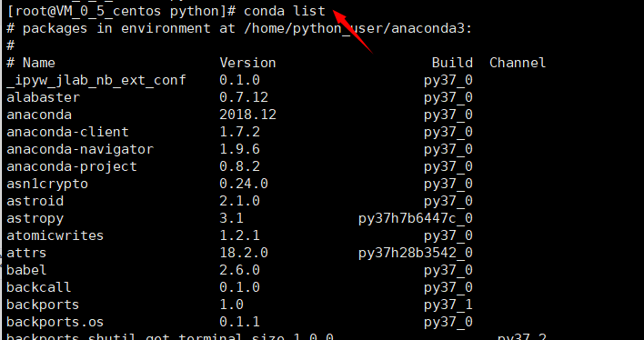
Task: Click version 1.7.2 of anaconda-client
Action: click(x=239, y=132)
